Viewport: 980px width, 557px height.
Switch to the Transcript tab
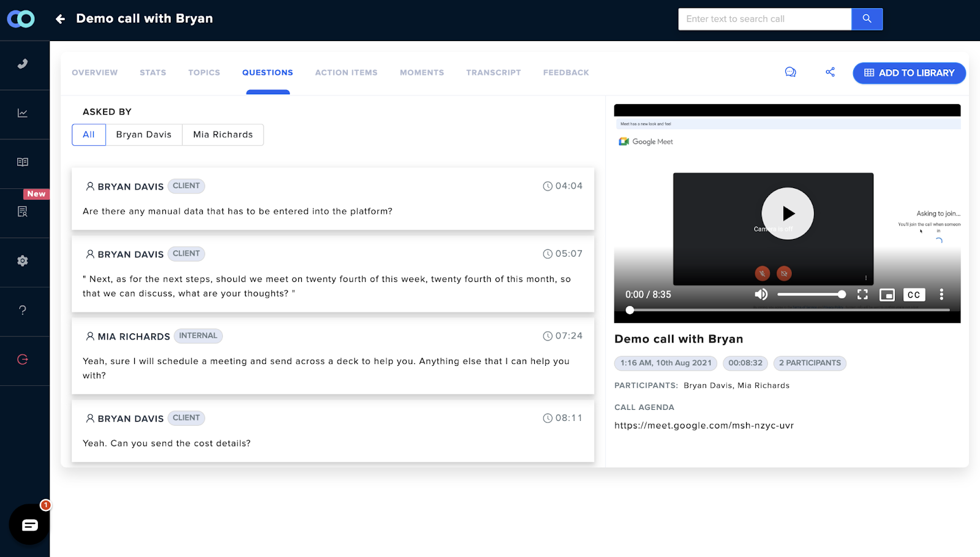(493, 72)
